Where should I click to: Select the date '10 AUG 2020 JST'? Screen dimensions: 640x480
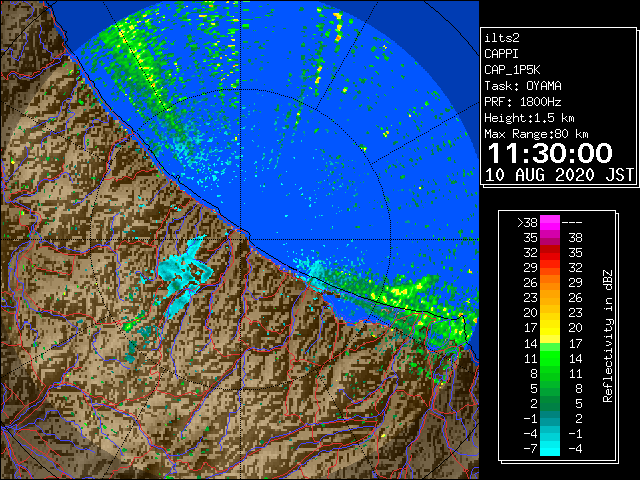tap(560, 175)
